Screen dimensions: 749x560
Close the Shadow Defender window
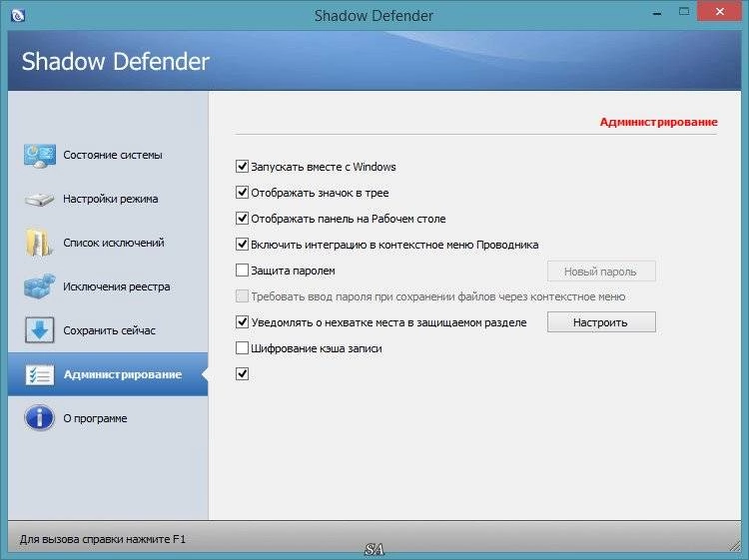[719, 12]
